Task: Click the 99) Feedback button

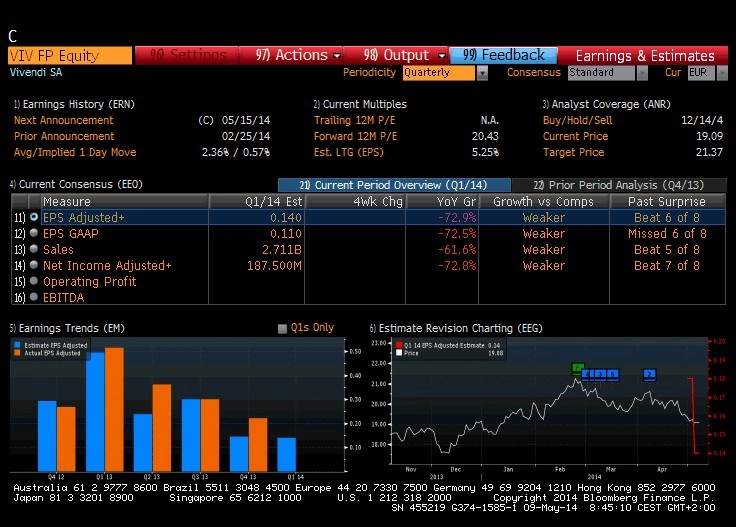Action: [x=504, y=55]
